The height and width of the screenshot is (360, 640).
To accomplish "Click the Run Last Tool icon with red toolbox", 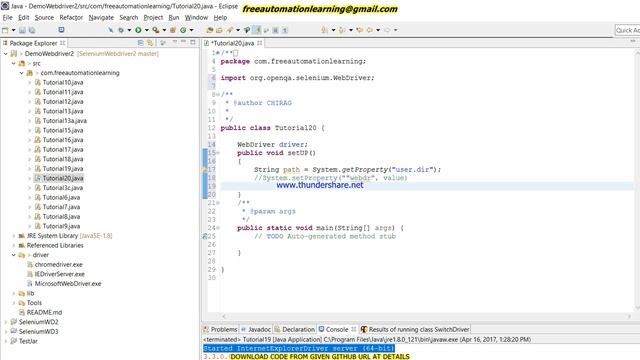I will (156, 30).
